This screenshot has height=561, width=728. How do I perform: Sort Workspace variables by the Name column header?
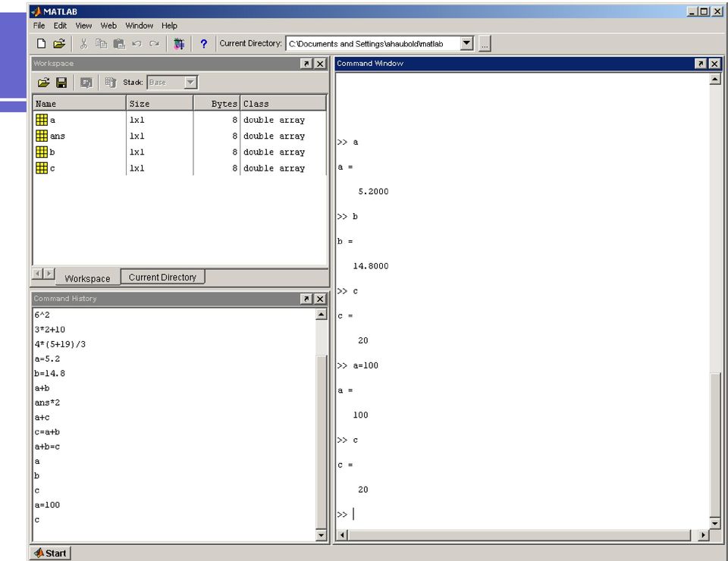(x=80, y=103)
